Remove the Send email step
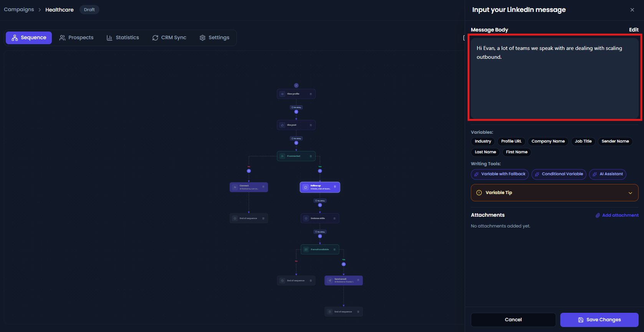 coord(358,280)
